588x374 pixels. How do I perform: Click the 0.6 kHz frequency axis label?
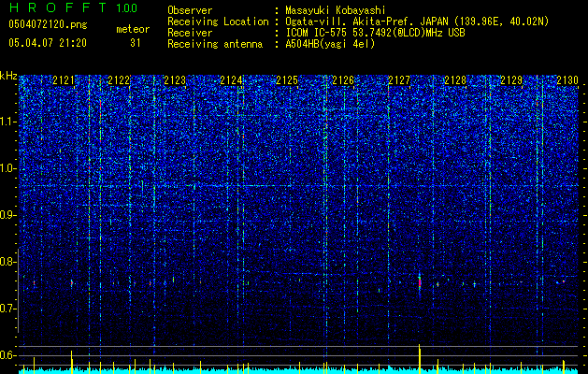tap(7, 355)
